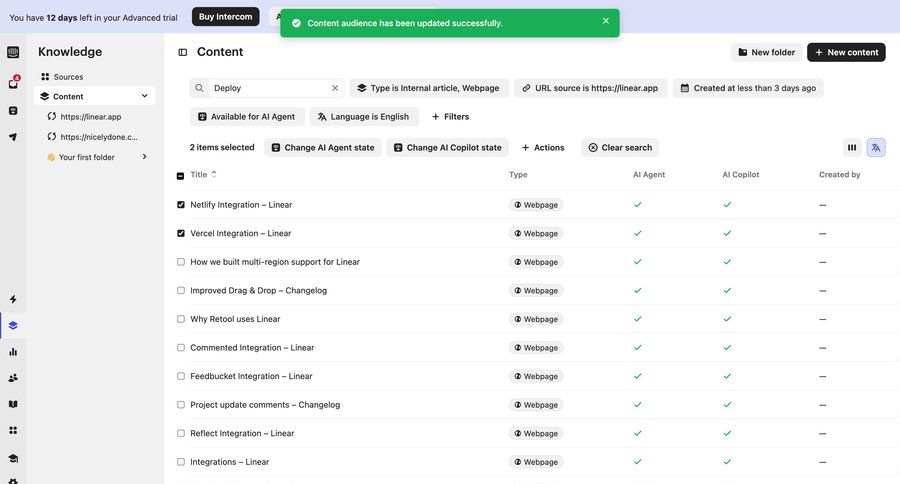Image resolution: width=900 pixels, height=484 pixels.
Task: Click AI Agent checkmark for Vercel Integration
Action: [637, 233]
